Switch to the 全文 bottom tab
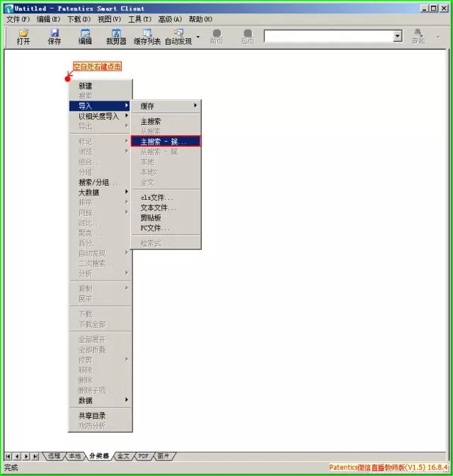Screen dimensions: 453x476 coord(123,456)
